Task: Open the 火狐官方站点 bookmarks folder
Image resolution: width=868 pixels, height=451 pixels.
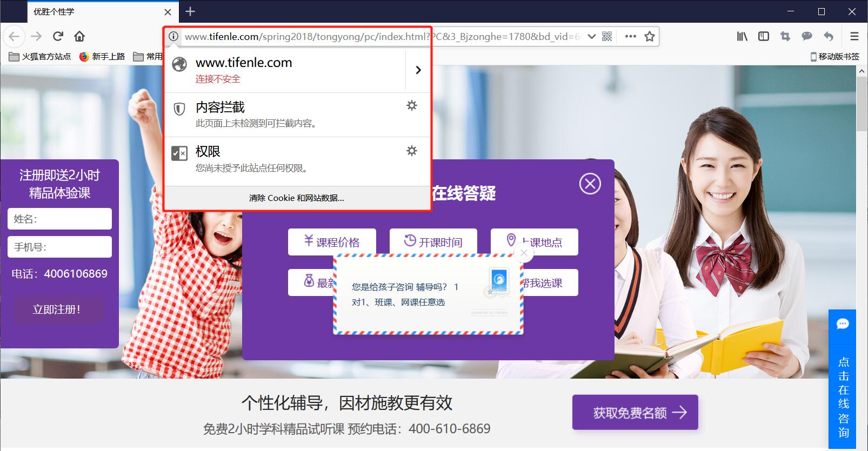Action: coord(41,56)
